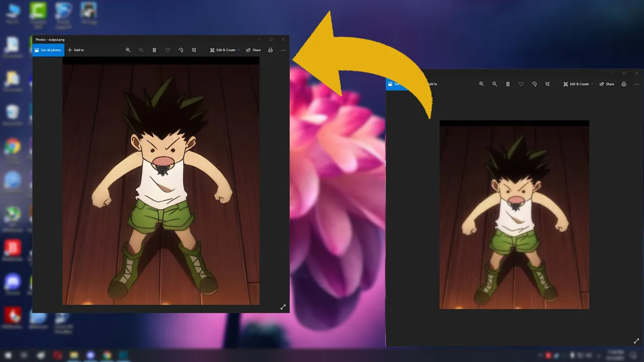
Task: Select the Crop tool in output.png window
Action: pos(194,50)
